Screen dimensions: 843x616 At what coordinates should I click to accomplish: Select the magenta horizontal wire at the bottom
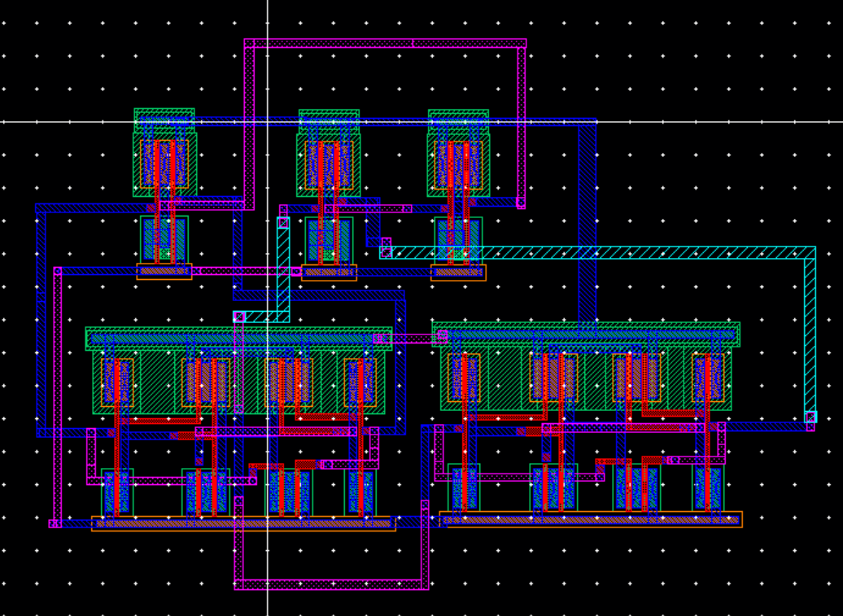331,584
